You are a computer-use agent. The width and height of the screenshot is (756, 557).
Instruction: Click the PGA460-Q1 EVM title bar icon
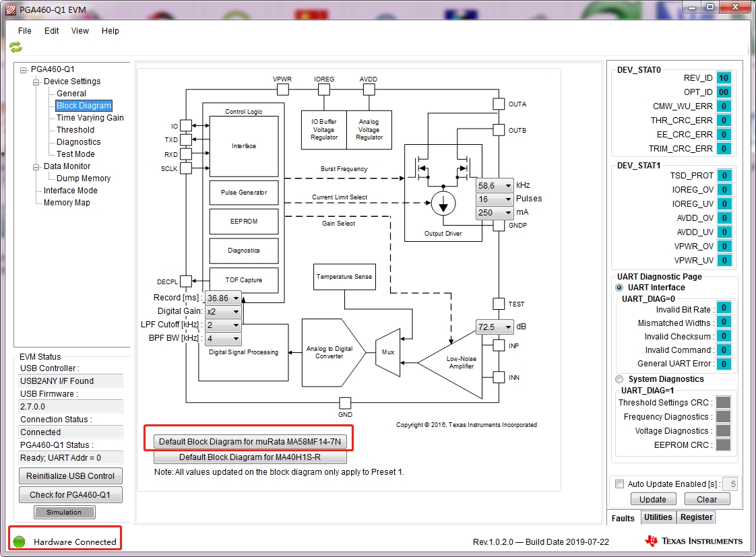pos(10,9)
